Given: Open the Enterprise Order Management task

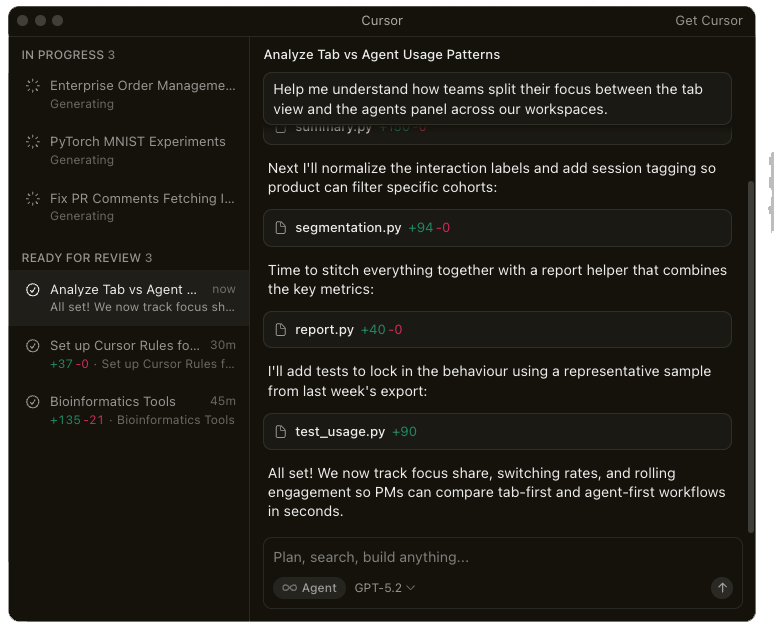Looking at the screenshot, I should [x=129, y=94].
